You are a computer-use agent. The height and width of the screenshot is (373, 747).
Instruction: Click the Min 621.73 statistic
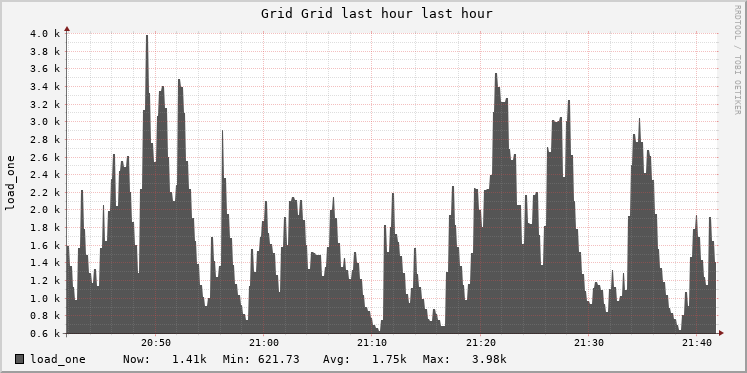261,359
